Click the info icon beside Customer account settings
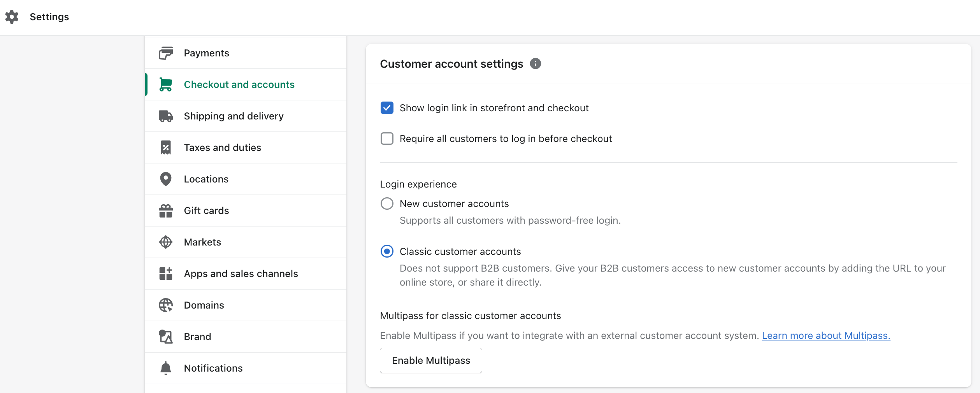 [536, 63]
